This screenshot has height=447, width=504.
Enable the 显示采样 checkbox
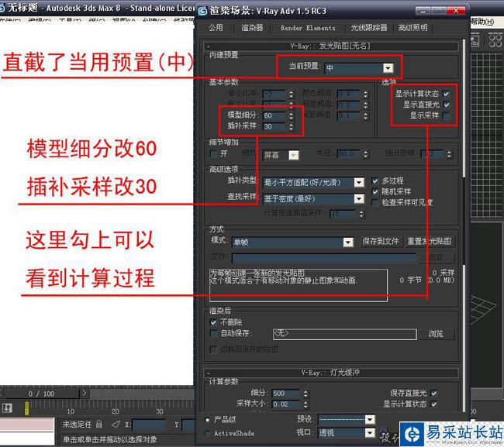(446, 115)
